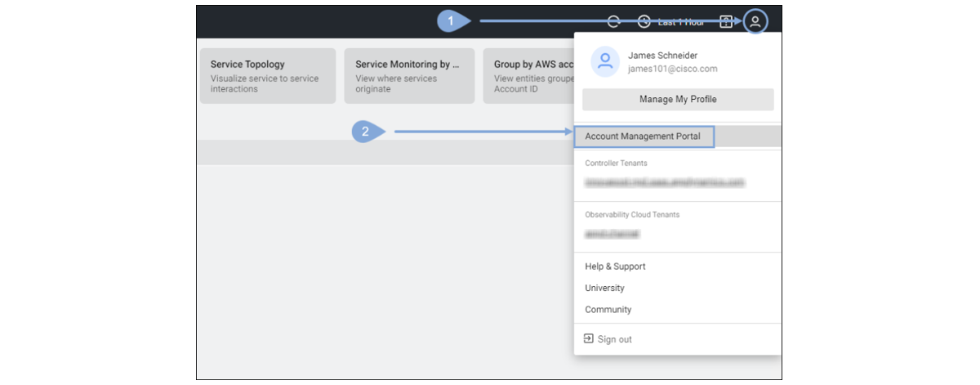Image resolution: width=980 pixels, height=385 pixels.
Task: Select the blurred Observability Cloud Tenants entry
Action: [612, 234]
